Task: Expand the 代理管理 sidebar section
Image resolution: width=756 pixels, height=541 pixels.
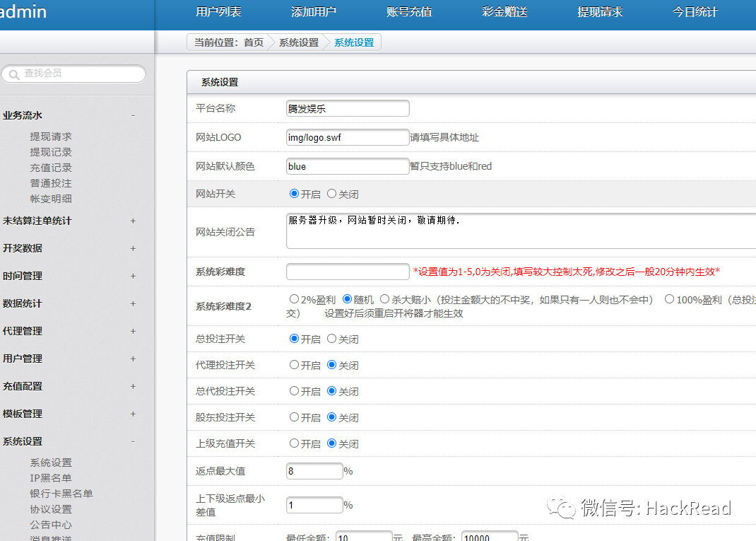Action: [133, 331]
